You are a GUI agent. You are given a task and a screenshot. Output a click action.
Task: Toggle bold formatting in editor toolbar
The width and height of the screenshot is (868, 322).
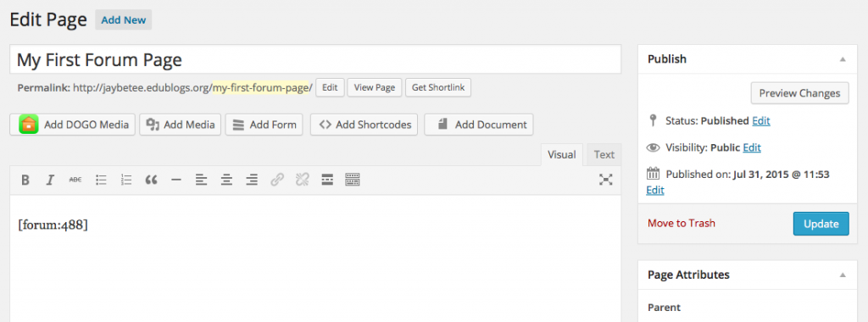coord(25,180)
